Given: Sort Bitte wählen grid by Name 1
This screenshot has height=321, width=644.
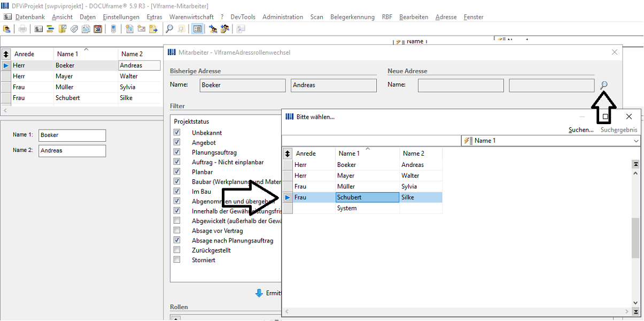Looking at the screenshot, I should (x=367, y=154).
